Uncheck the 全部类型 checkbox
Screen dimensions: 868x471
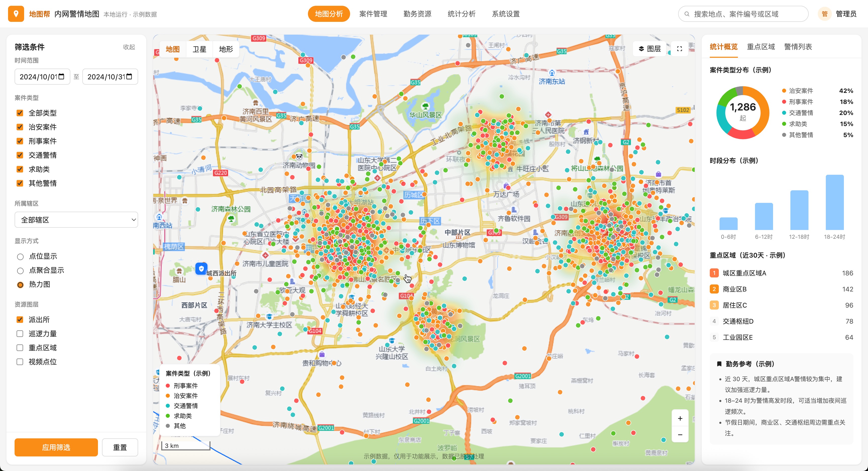tap(20, 113)
